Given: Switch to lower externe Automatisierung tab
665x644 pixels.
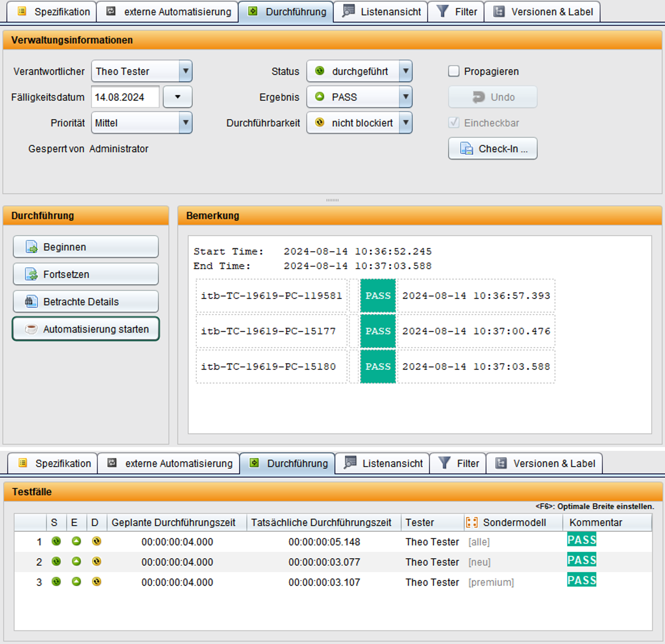Looking at the screenshot, I should [x=169, y=463].
